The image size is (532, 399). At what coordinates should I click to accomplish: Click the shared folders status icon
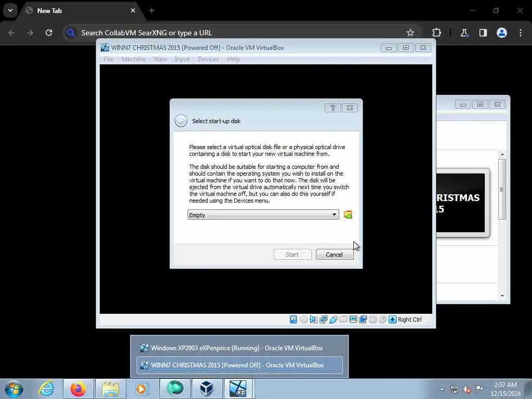(343, 320)
